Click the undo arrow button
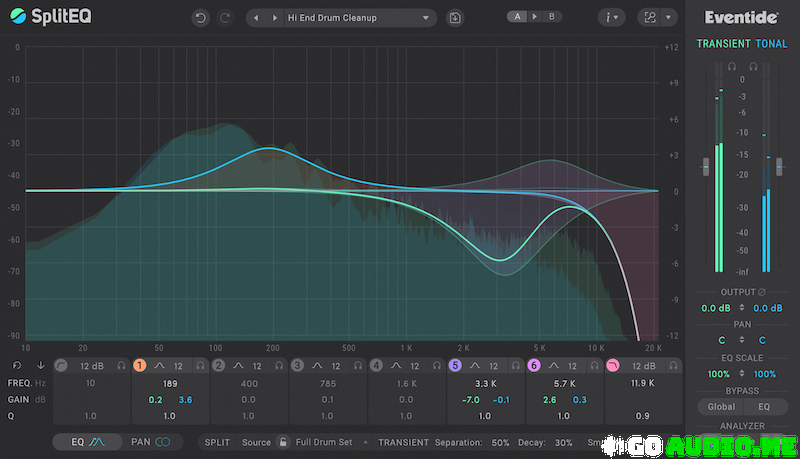This screenshot has height=459, width=800. coord(201,18)
